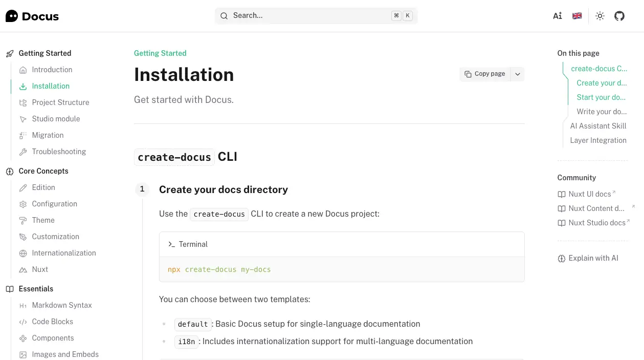Click the Getting Started breadcrumb link

coord(160,53)
